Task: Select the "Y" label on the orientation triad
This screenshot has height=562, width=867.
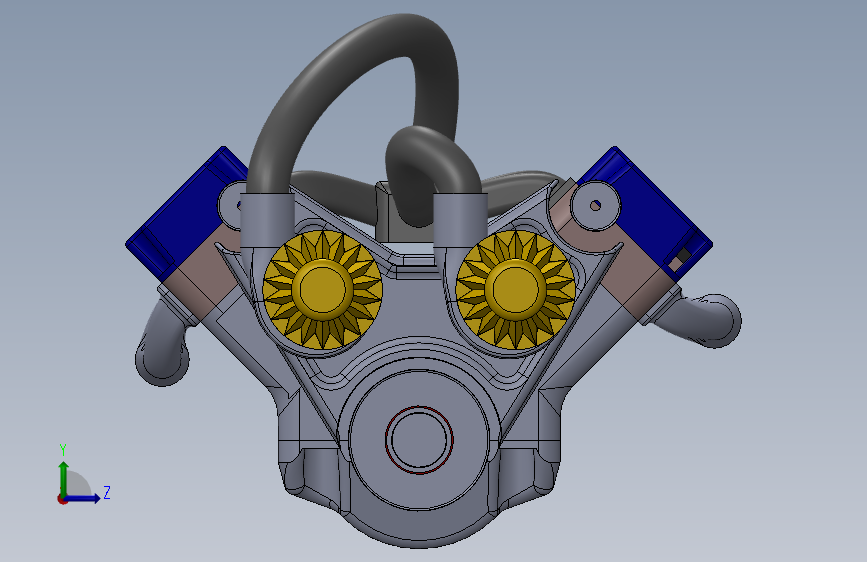Action: (x=63, y=450)
